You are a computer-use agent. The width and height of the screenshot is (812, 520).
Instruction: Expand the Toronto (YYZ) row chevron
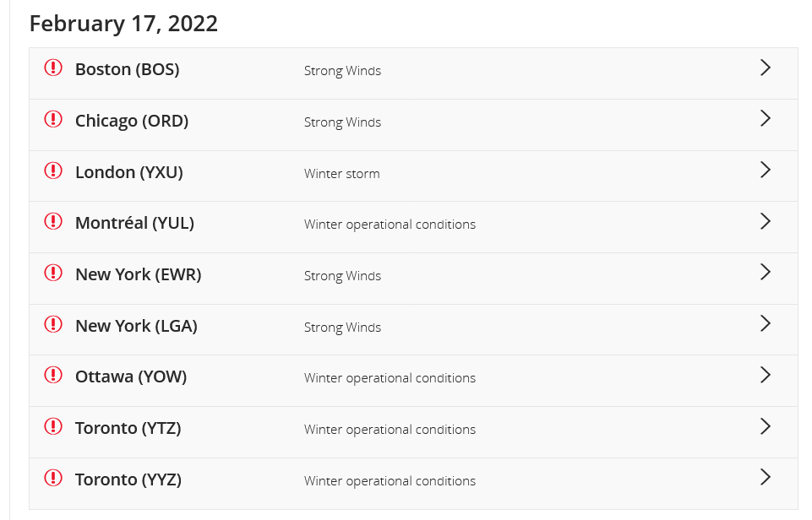(x=766, y=477)
